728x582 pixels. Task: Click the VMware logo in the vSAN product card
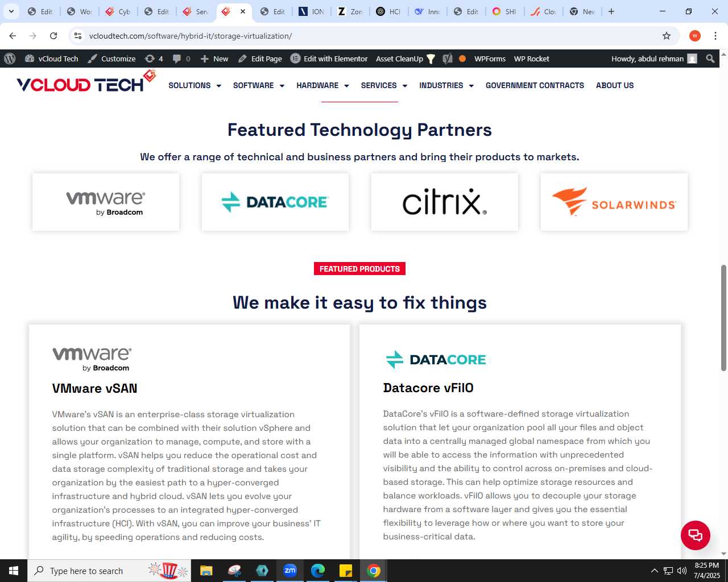point(92,359)
